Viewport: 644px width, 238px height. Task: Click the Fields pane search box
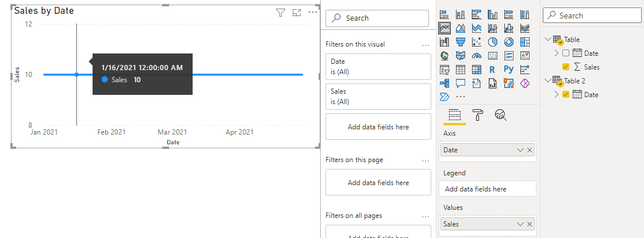(592, 16)
